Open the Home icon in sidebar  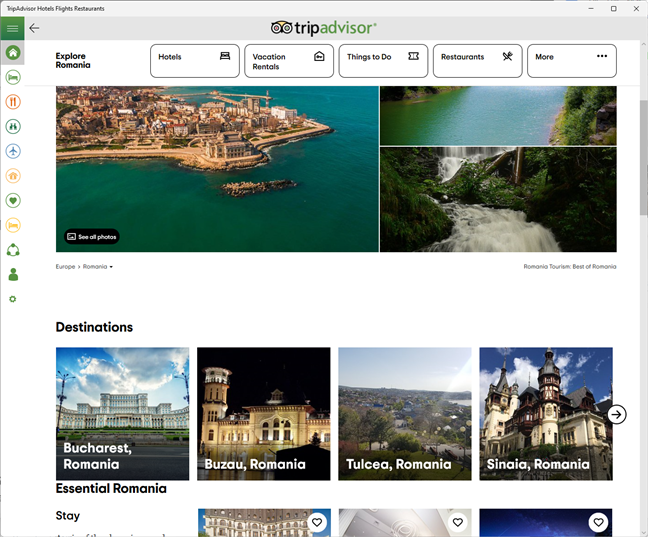tap(13, 53)
